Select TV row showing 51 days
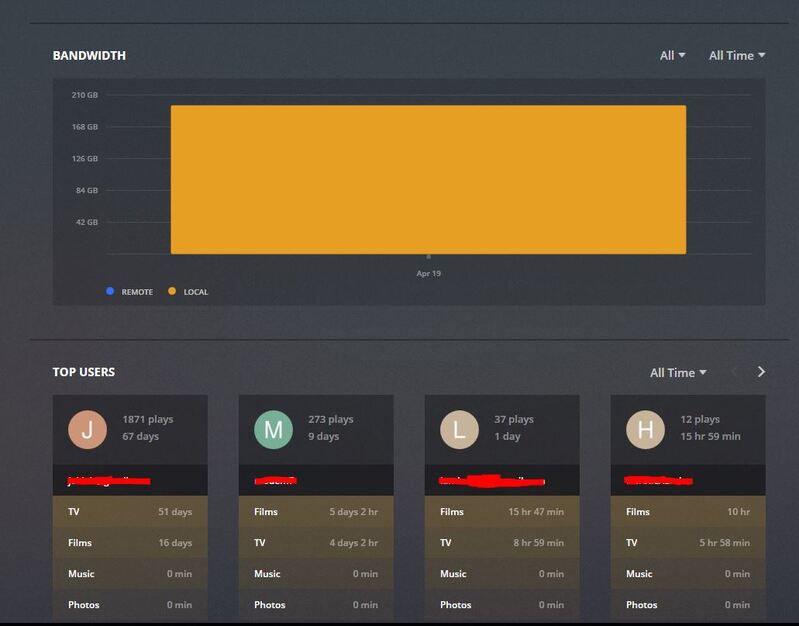The height and width of the screenshot is (626, 799). pyautogui.click(x=130, y=511)
